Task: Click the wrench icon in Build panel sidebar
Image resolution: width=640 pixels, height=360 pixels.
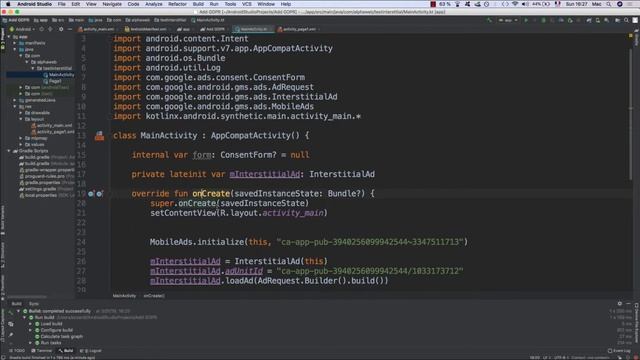Action: (x=11, y=312)
